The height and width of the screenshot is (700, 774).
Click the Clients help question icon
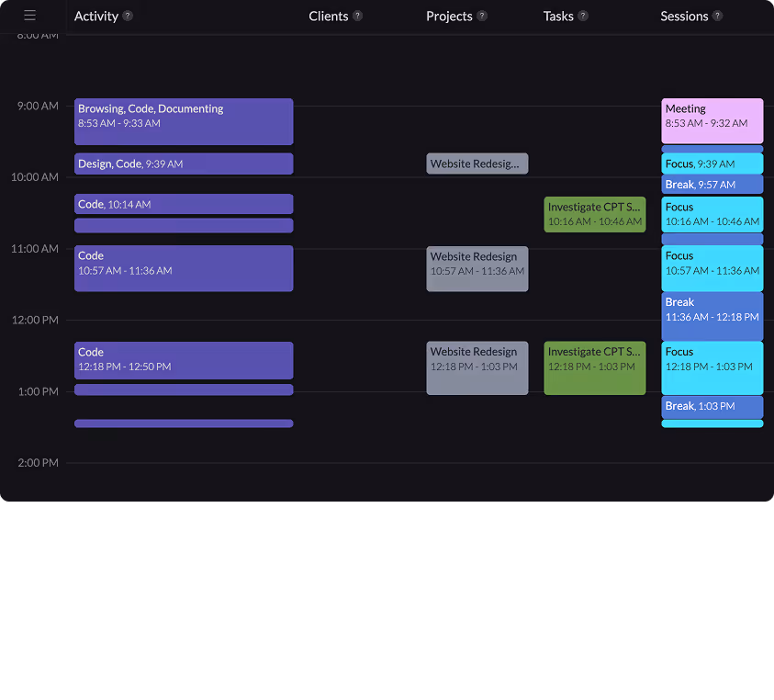[358, 16]
